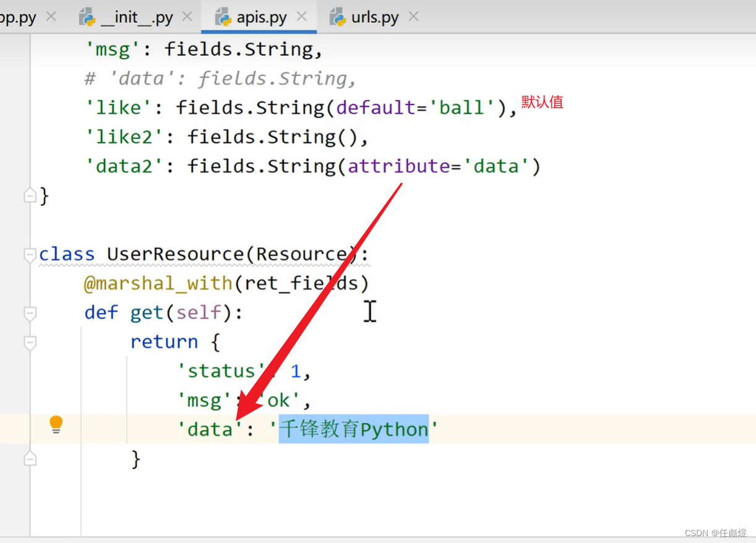This screenshot has width=756, height=543.
Task: Click the 'like2' key line
Action: point(226,137)
